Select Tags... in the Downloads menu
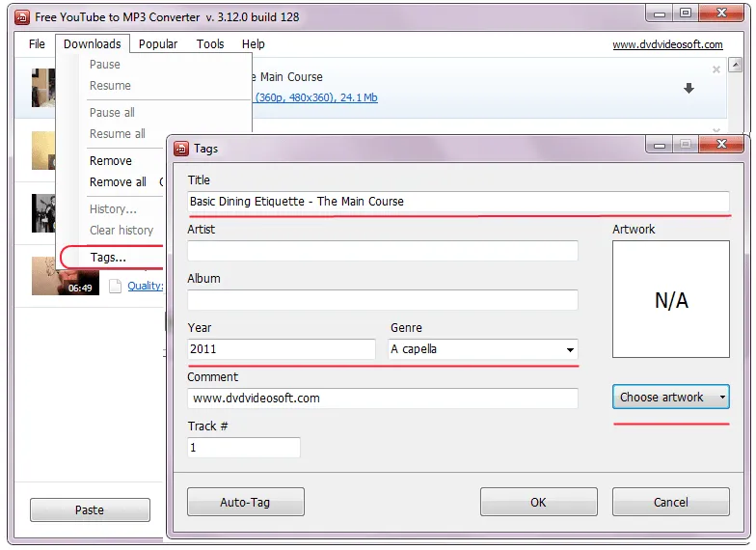 point(108,257)
